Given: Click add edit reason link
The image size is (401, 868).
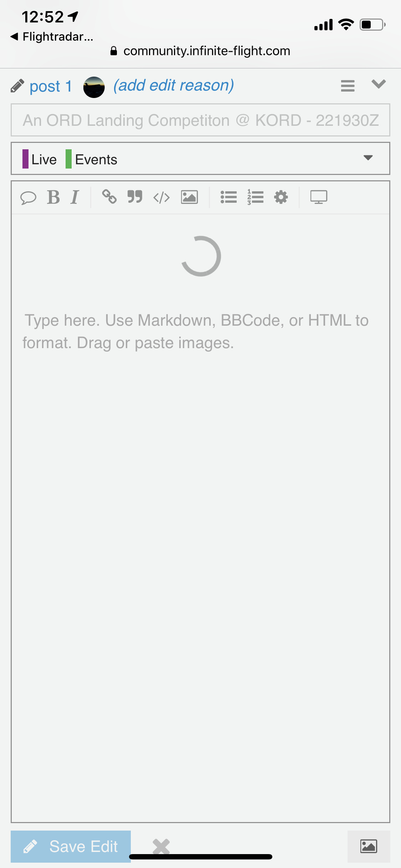Looking at the screenshot, I should (174, 86).
